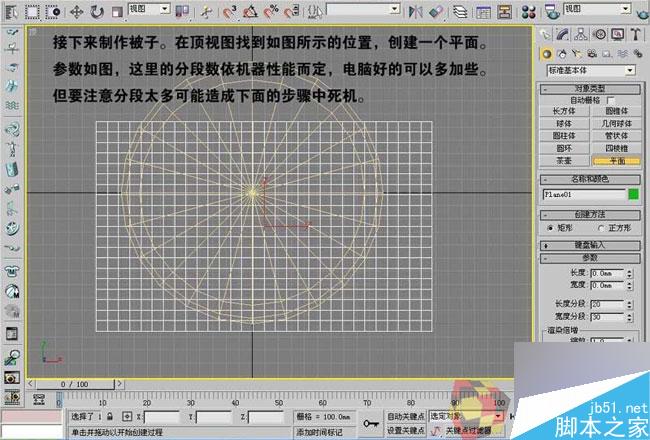The width and height of the screenshot is (650, 440).
Task: Open the Curve Editor icon
Action: point(483,12)
